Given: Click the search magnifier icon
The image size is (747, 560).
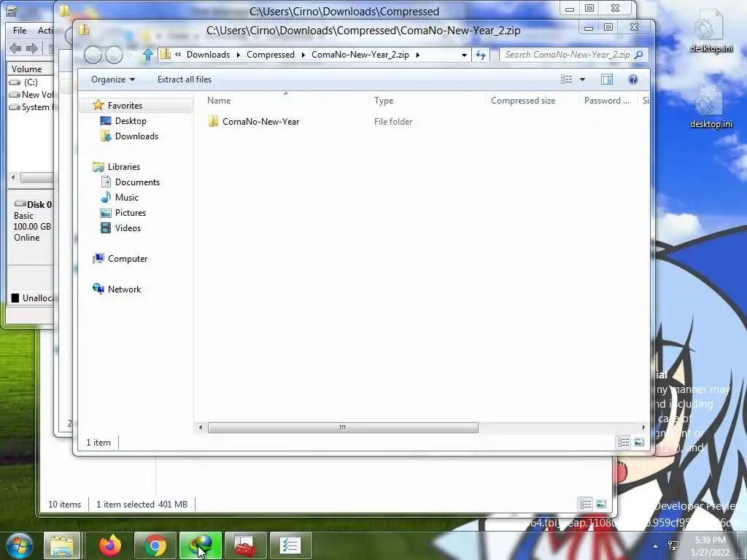Looking at the screenshot, I should click(x=639, y=55).
